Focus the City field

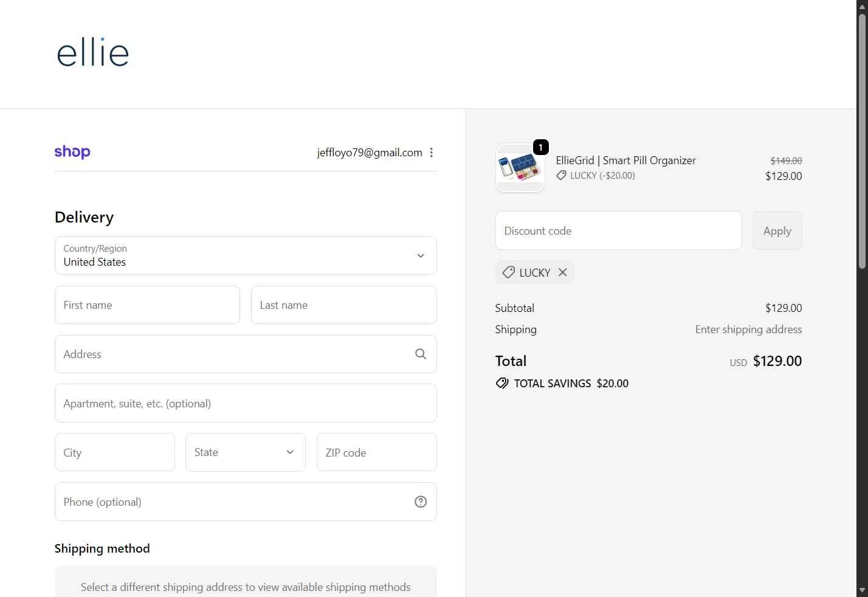tap(115, 452)
